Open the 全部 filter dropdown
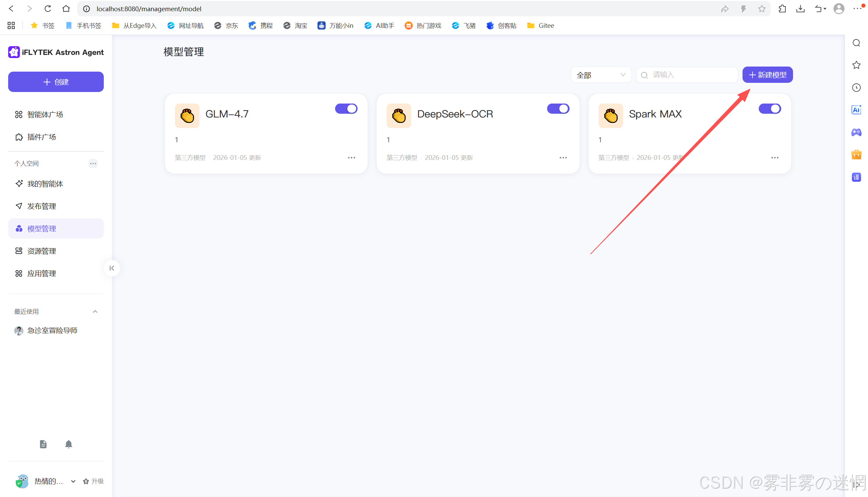Image resolution: width=868 pixels, height=497 pixels. 601,75
